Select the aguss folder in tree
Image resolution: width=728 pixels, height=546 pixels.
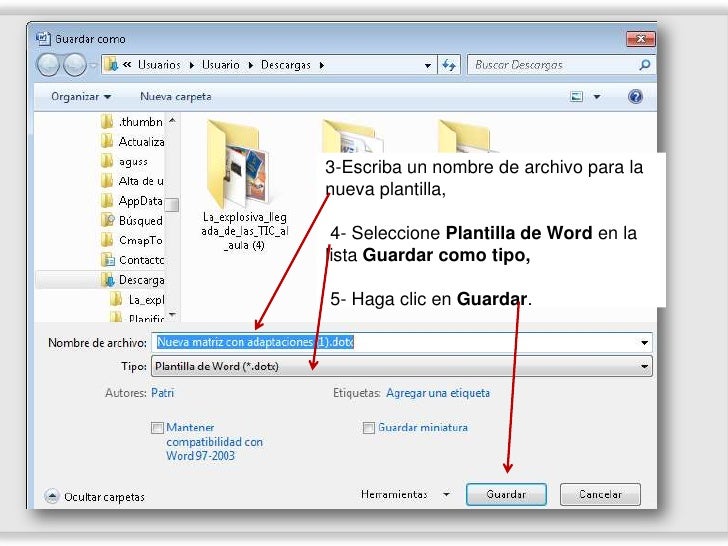point(124,162)
